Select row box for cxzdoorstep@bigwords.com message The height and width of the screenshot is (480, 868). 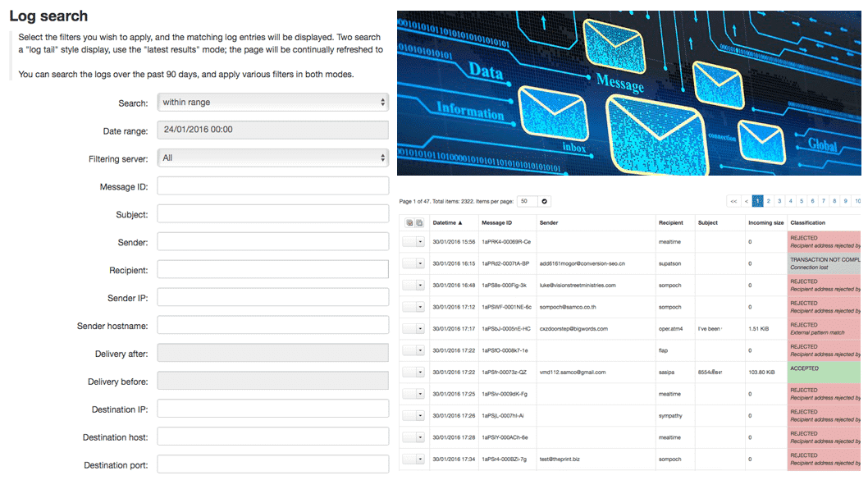[x=409, y=329]
